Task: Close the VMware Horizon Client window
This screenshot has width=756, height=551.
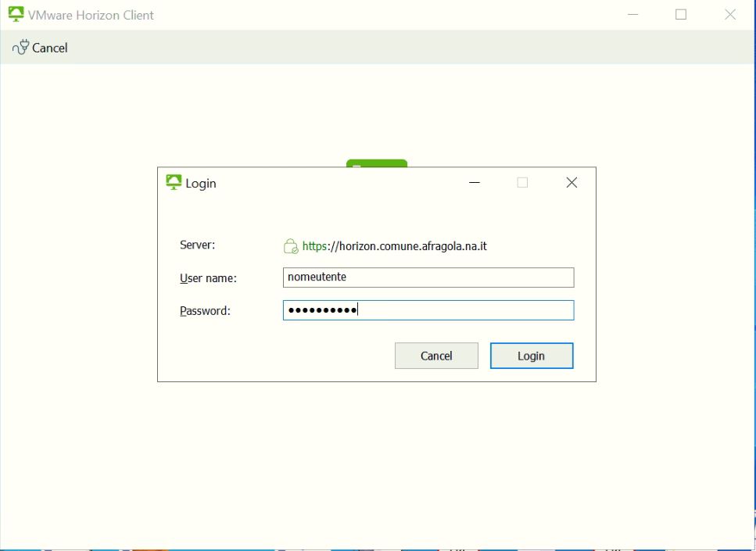Action: tap(730, 15)
